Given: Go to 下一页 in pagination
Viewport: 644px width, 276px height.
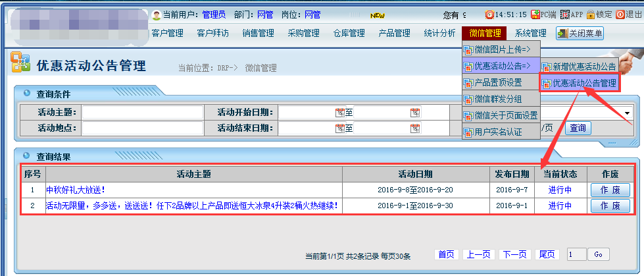Looking at the screenshot, I should (x=515, y=254).
